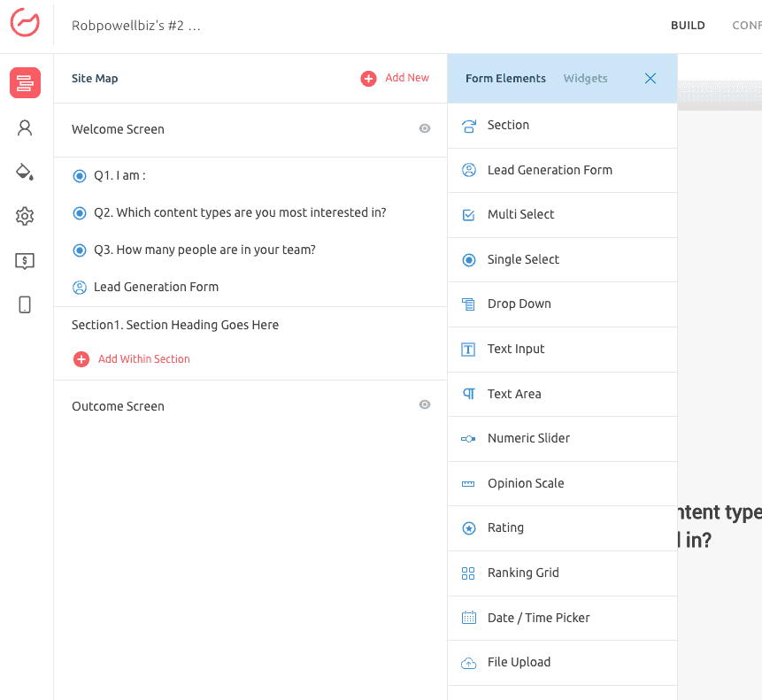Click the Multi Select checkbox icon
Screen dimensions: 762x700
pos(468,215)
